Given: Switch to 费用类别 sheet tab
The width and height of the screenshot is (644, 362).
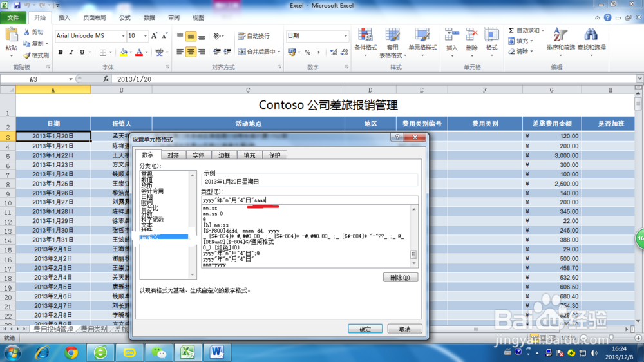Looking at the screenshot, I should coord(93,329).
